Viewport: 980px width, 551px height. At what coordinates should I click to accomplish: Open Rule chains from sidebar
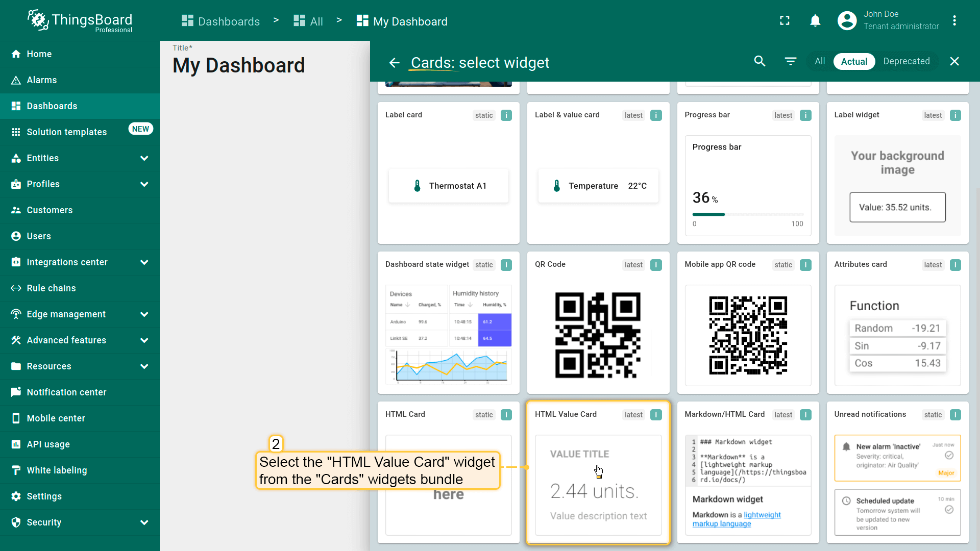51,288
